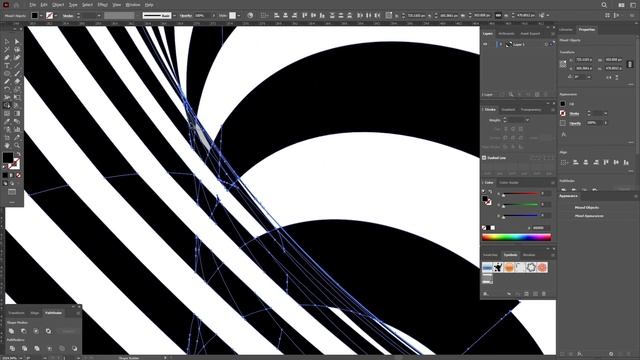Toggle None color mode in toolbar
The image size is (640, 360).
18,175
